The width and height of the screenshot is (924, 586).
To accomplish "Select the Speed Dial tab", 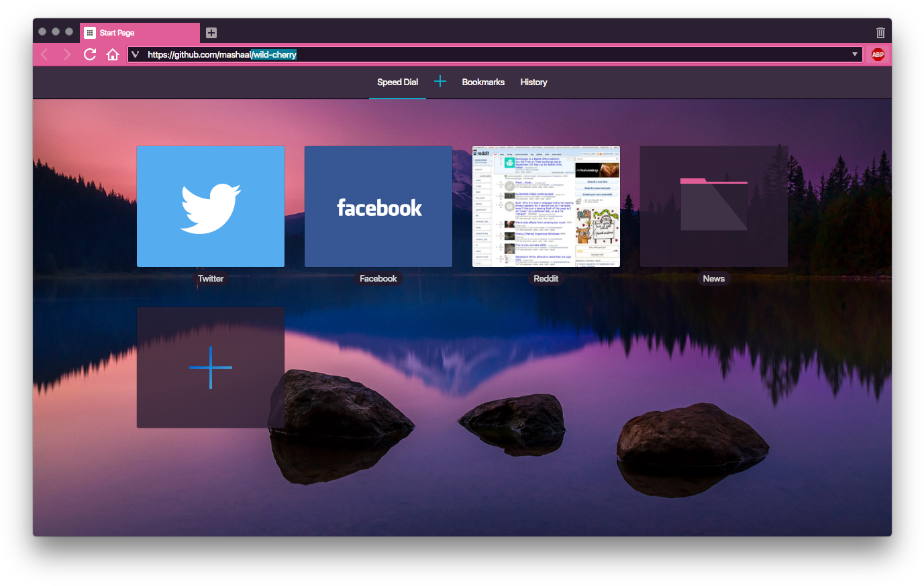I will [397, 82].
